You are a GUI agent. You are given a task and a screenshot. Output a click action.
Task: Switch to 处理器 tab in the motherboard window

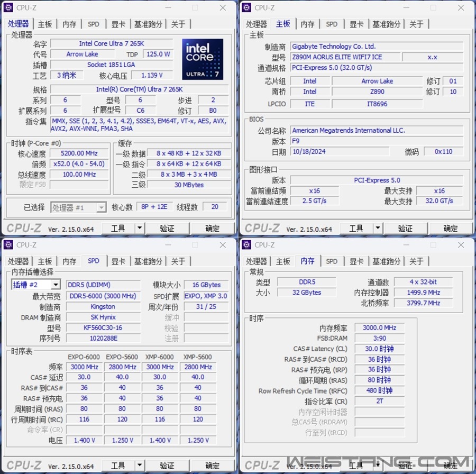tap(256, 24)
